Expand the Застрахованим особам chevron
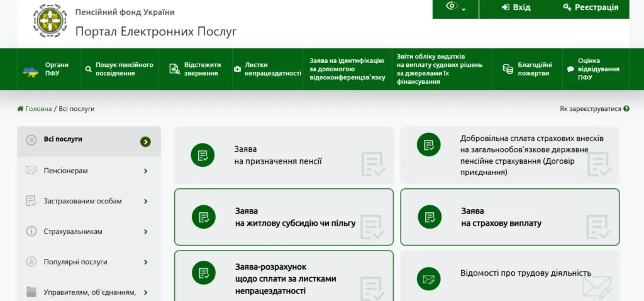 146,202
